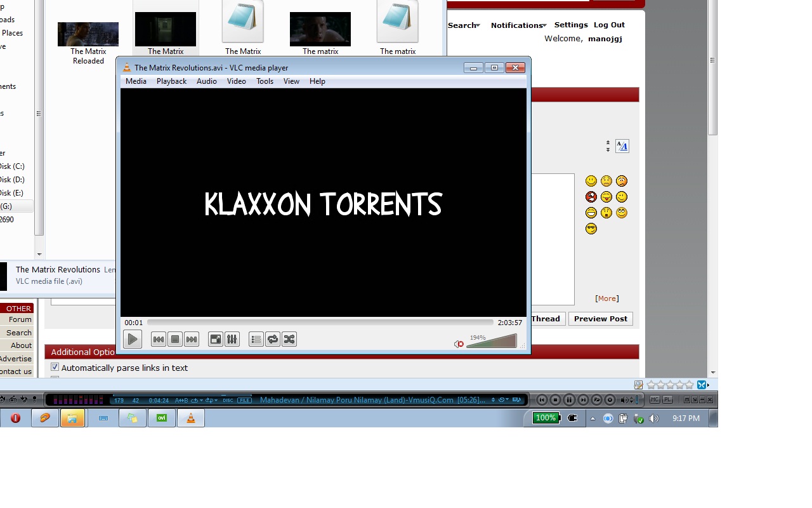Click Winamp bar previous track button

(542, 399)
